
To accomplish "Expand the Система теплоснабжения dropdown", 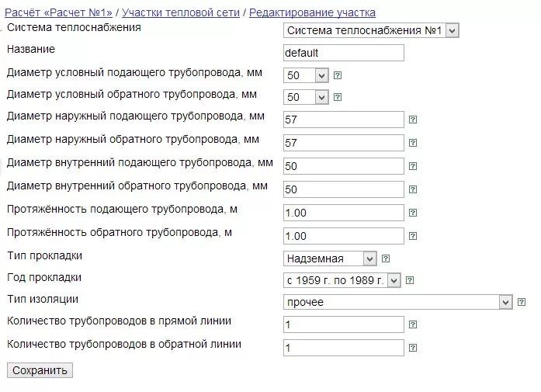I will (x=371, y=31).
